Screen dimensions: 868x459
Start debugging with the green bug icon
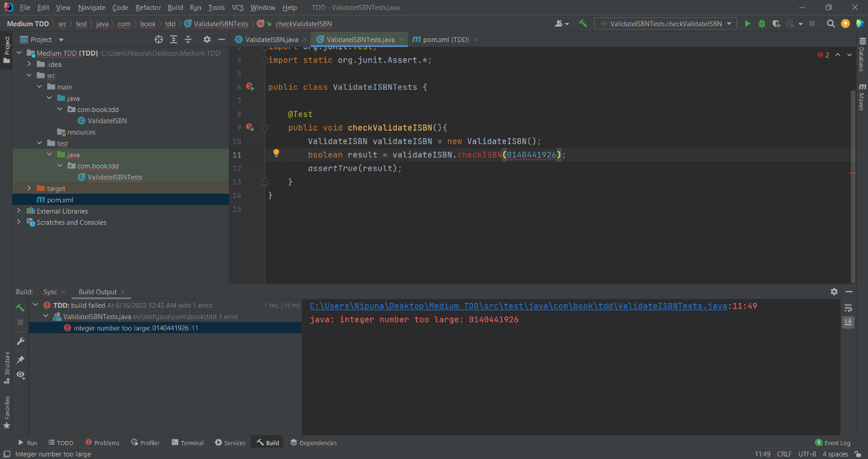(x=761, y=24)
